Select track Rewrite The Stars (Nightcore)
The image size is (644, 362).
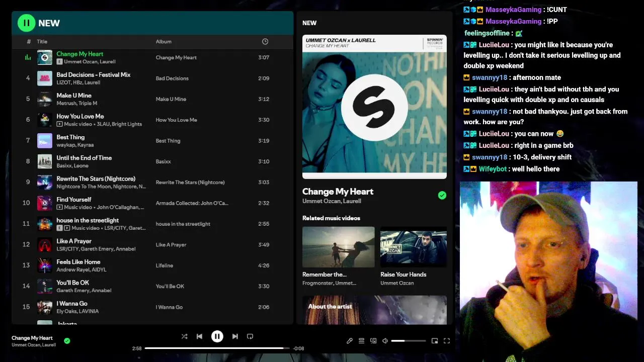96,178
